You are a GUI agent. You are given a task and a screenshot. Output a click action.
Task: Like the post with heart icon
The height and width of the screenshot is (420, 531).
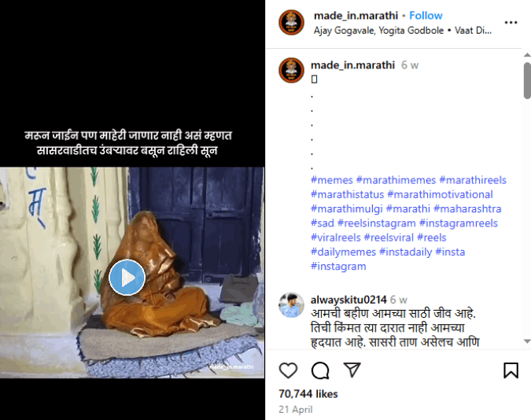tap(288, 370)
